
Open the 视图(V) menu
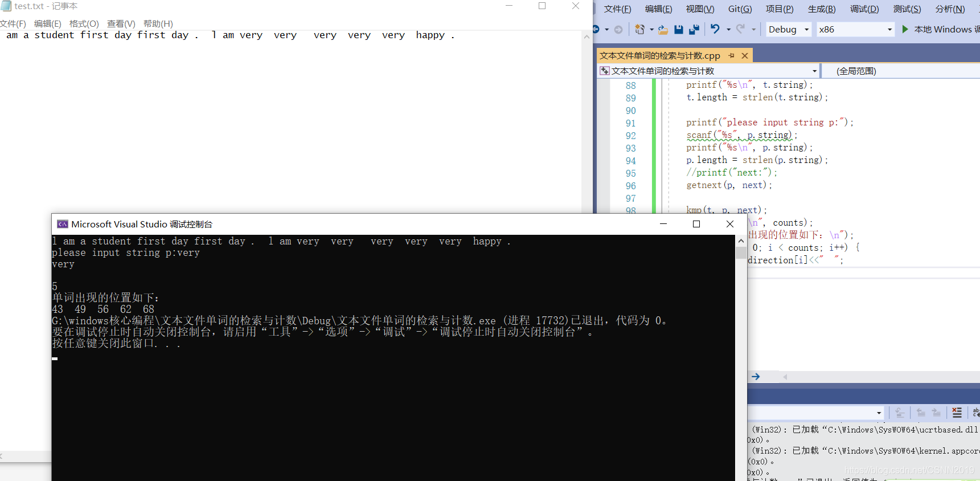click(700, 9)
